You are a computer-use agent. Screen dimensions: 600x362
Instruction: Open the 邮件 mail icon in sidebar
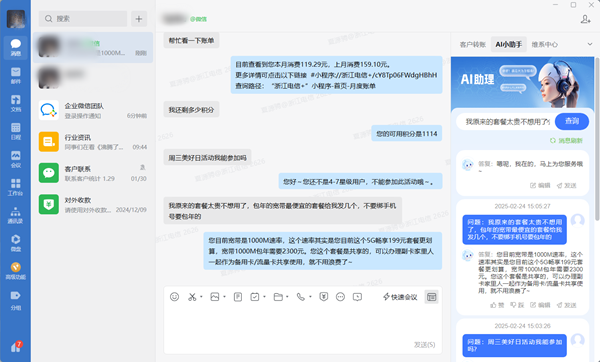[x=15, y=75]
